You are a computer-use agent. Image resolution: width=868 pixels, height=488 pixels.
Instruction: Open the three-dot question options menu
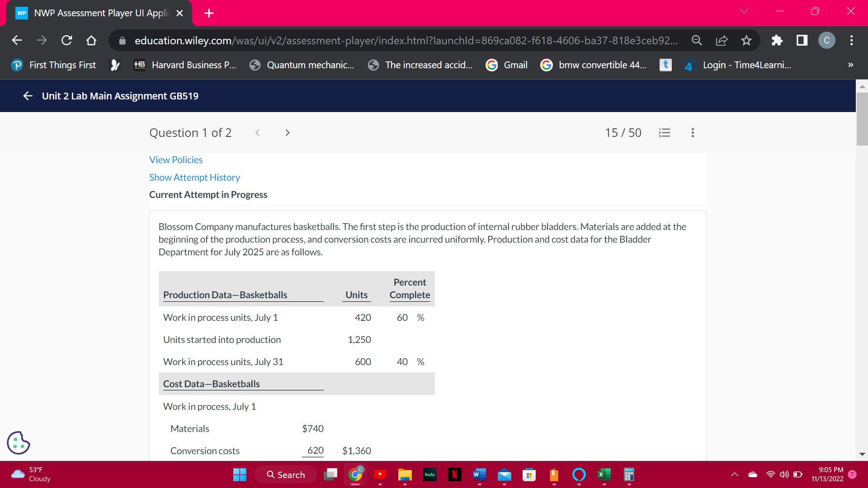[x=693, y=133]
